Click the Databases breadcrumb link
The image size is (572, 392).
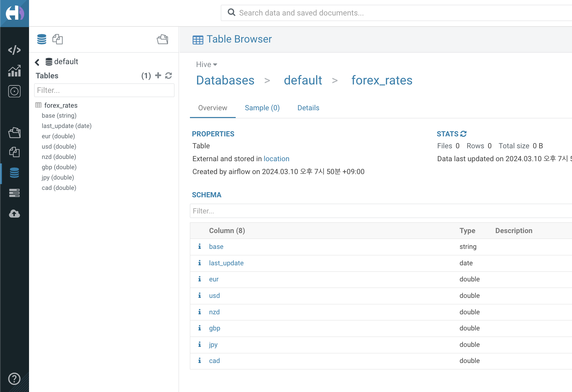(225, 80)
